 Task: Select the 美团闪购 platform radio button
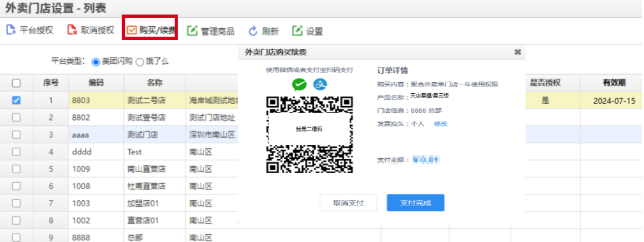pyautogui.click(x=95, y=62)
